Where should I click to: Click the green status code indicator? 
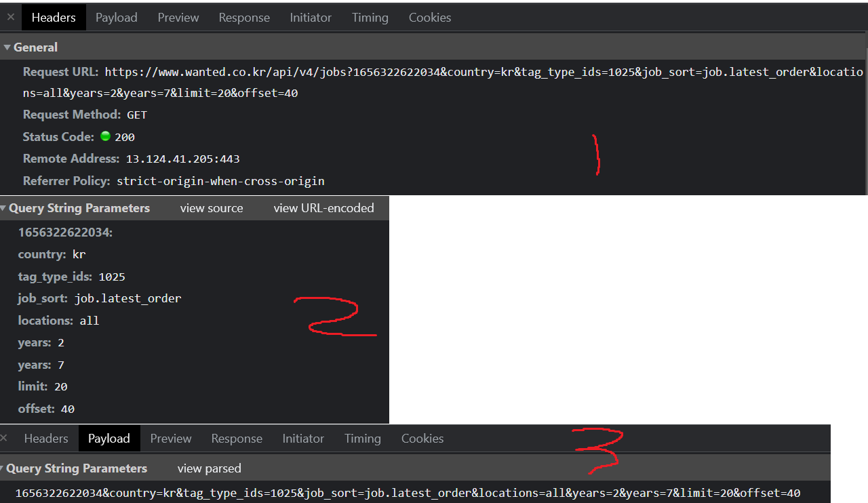tap(105, 136)
